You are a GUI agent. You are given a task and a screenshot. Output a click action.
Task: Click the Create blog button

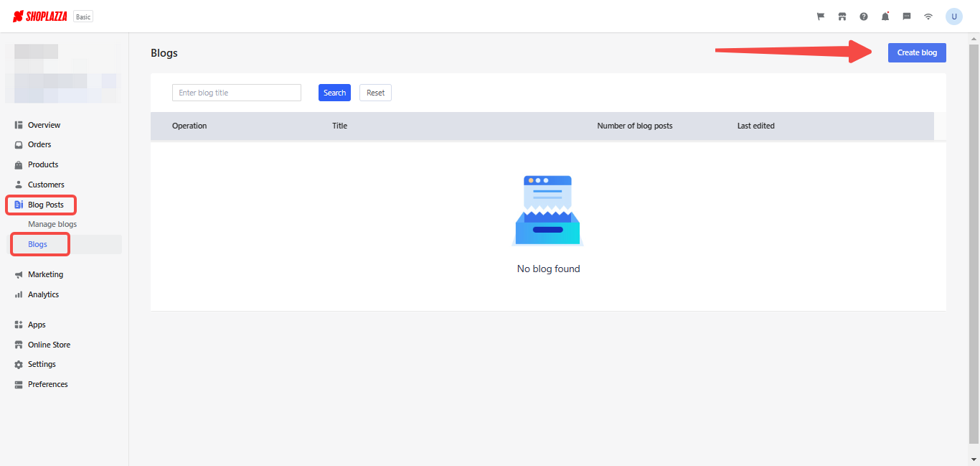tap(917, 52)
